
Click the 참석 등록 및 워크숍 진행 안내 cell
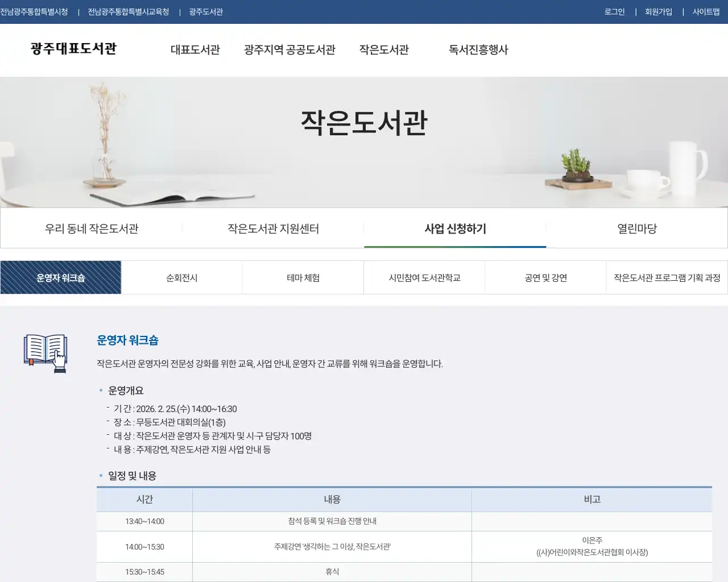click(x=332, y=521)
